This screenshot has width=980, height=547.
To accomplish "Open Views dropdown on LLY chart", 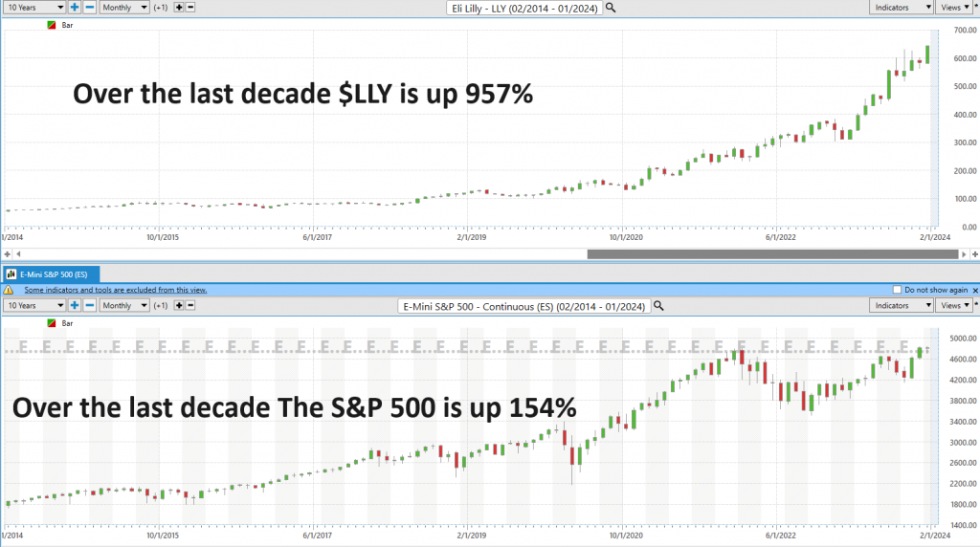I will (x=954, y=8).
